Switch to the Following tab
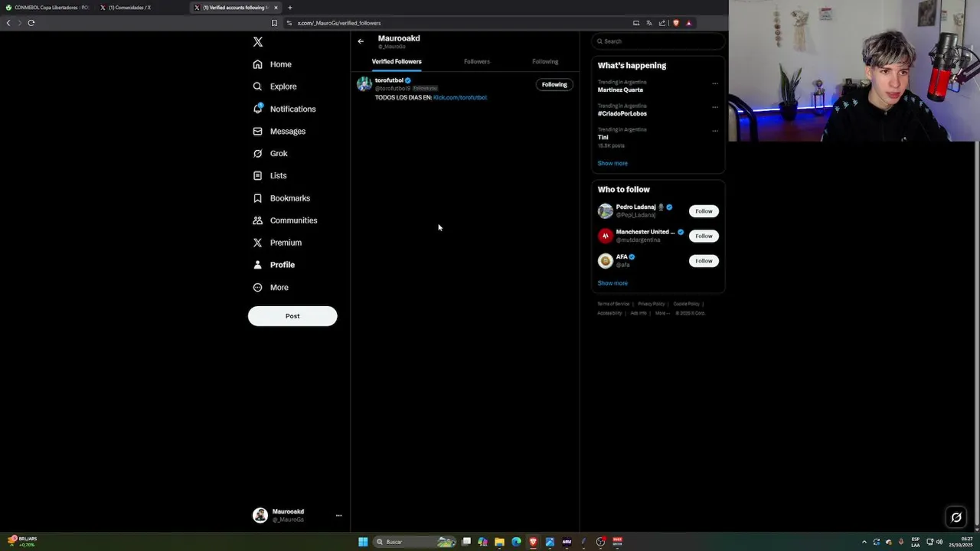 (545, 61)
